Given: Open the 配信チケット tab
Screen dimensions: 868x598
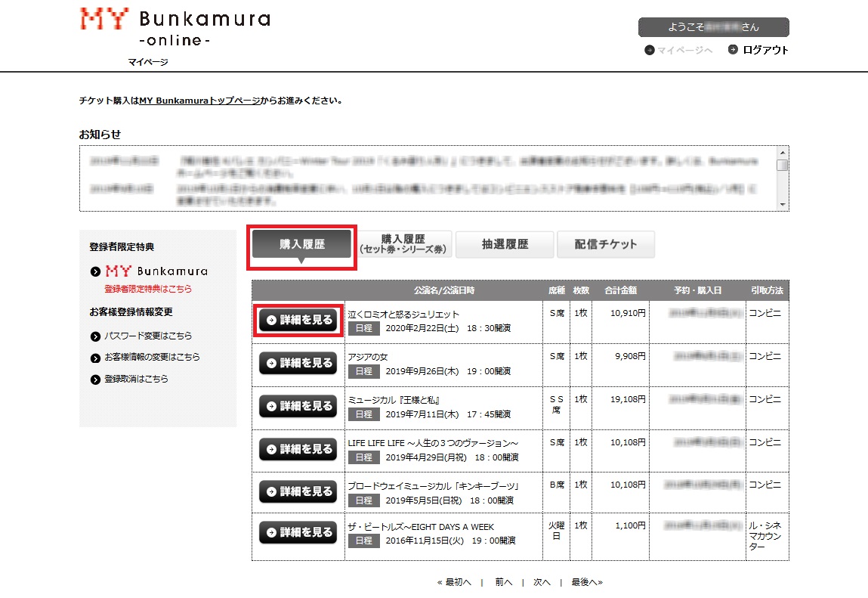Looking at the screenshot, I should 605,245.
